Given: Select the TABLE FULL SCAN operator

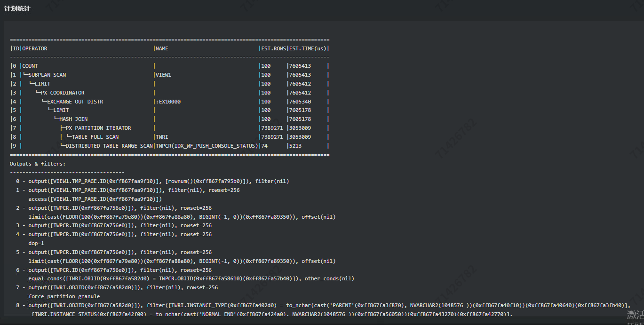Looking at the screenshot, I should (x=95, y=137).
